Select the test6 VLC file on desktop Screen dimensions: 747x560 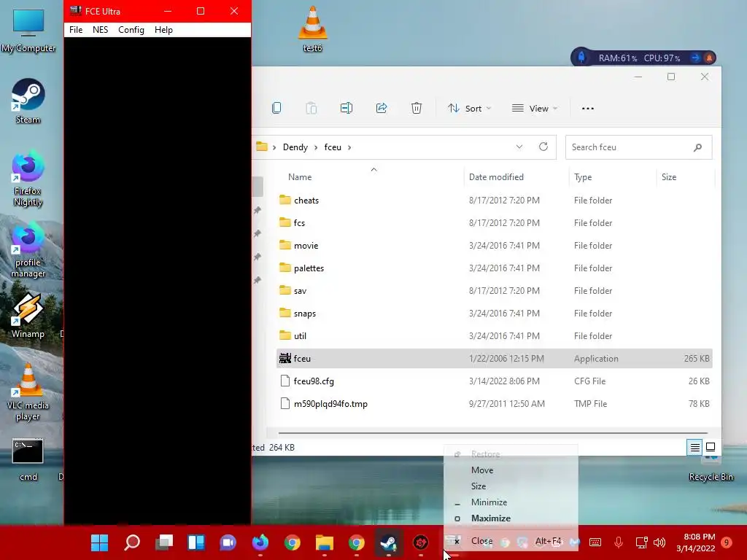(312, 28)
